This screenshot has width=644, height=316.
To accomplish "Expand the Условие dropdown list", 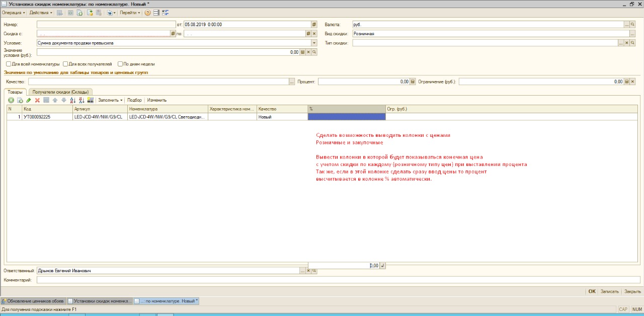I will click(314, 43).
